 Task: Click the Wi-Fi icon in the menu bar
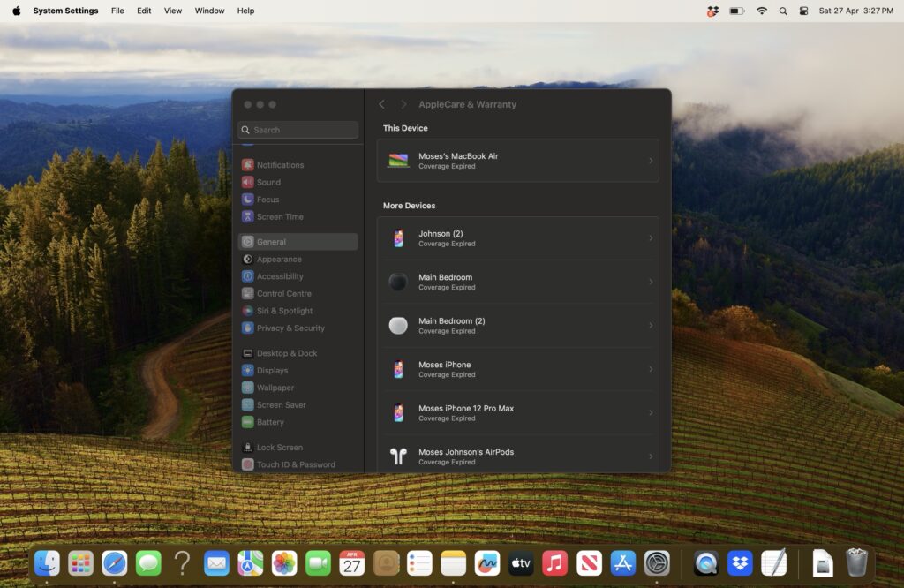pyautogui.click(x=761, y=11)
